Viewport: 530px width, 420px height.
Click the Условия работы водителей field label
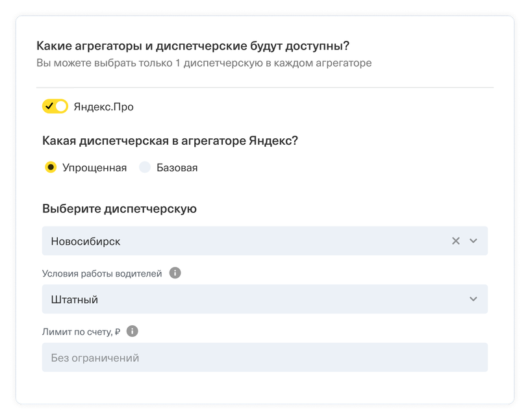click(102, 273)
